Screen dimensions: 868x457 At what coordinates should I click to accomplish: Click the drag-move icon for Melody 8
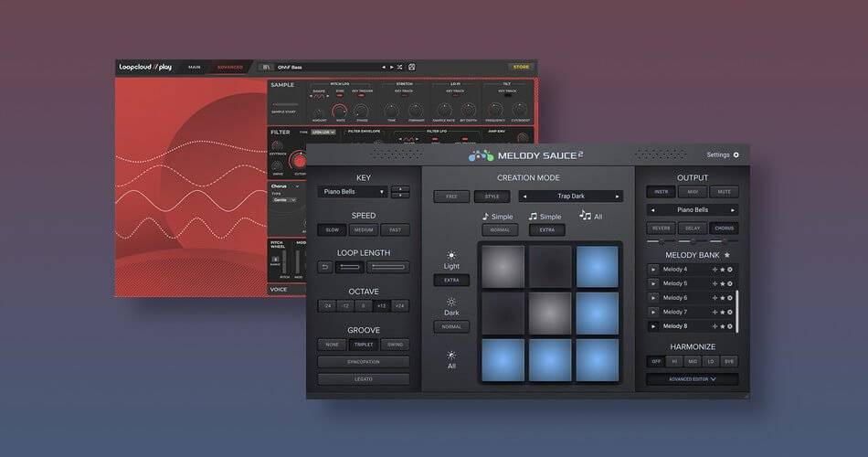[x=715, y=326]
